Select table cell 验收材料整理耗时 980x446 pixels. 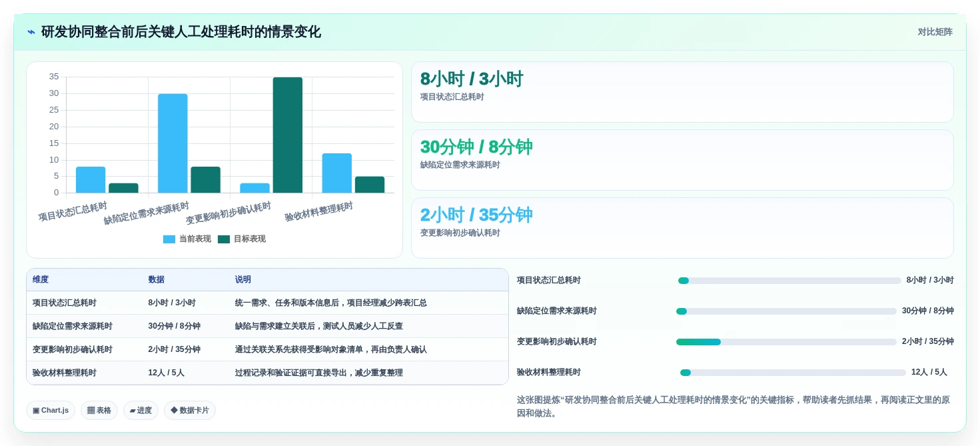(65, 373)
